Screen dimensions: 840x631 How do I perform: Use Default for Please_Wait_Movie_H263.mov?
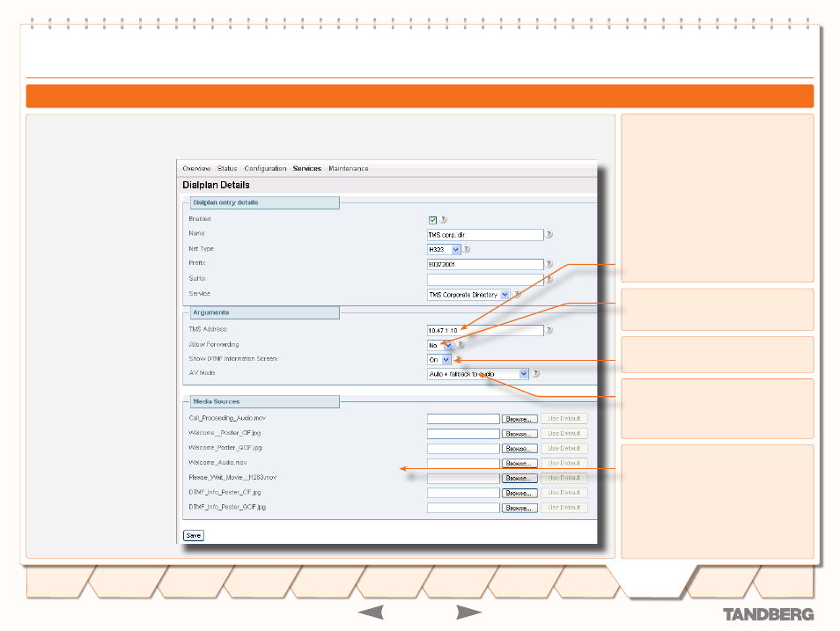564,478
